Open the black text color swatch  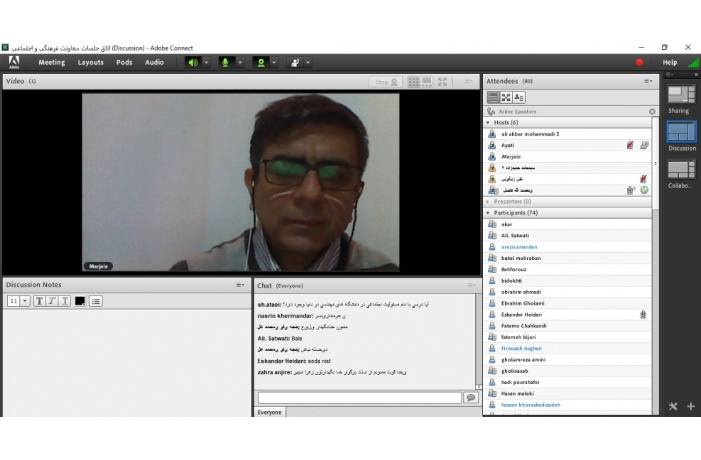(80, 301)
